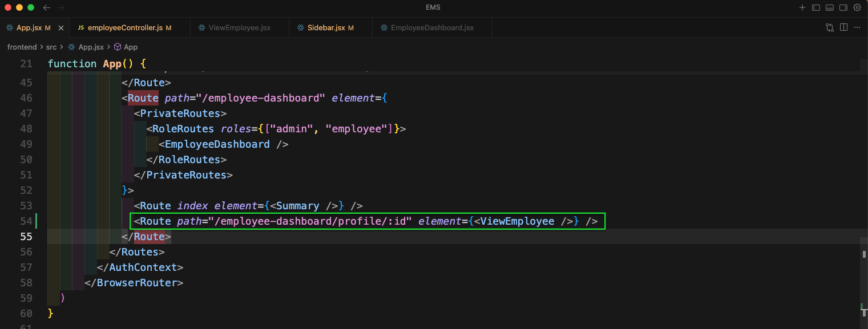Open the ViewEmployee.jsx tab

(240, 27)
